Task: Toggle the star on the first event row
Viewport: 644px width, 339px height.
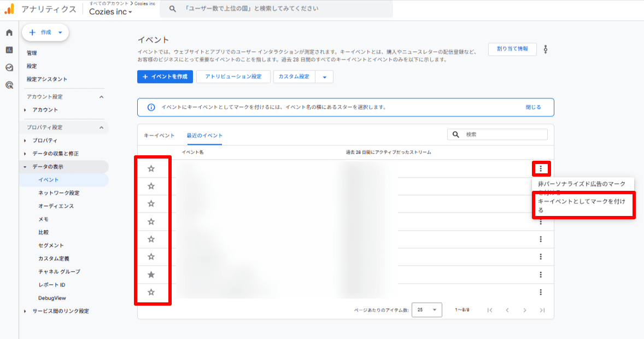Action: coord(153,168)
